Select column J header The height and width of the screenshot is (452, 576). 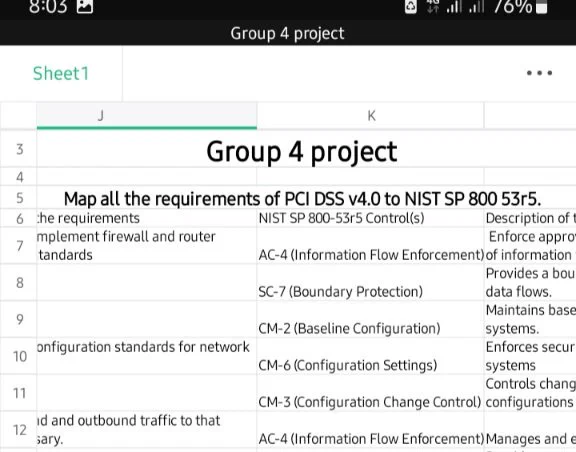click(147, 116)
